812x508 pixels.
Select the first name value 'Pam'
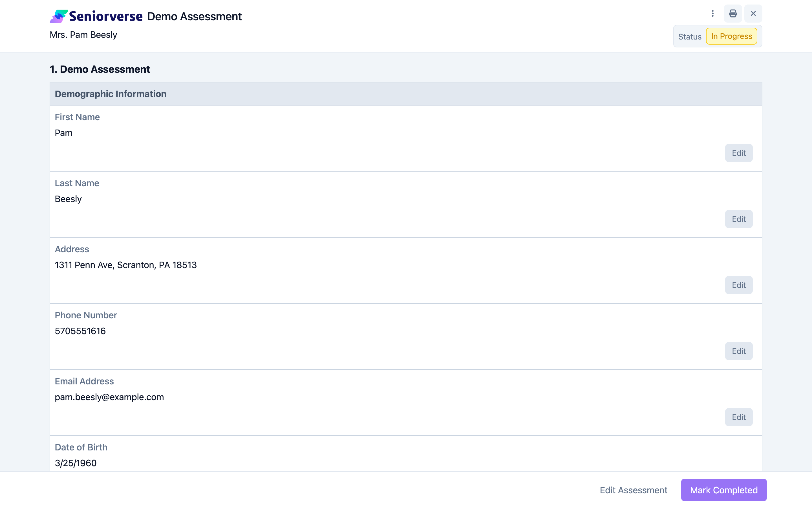(63, 133)
